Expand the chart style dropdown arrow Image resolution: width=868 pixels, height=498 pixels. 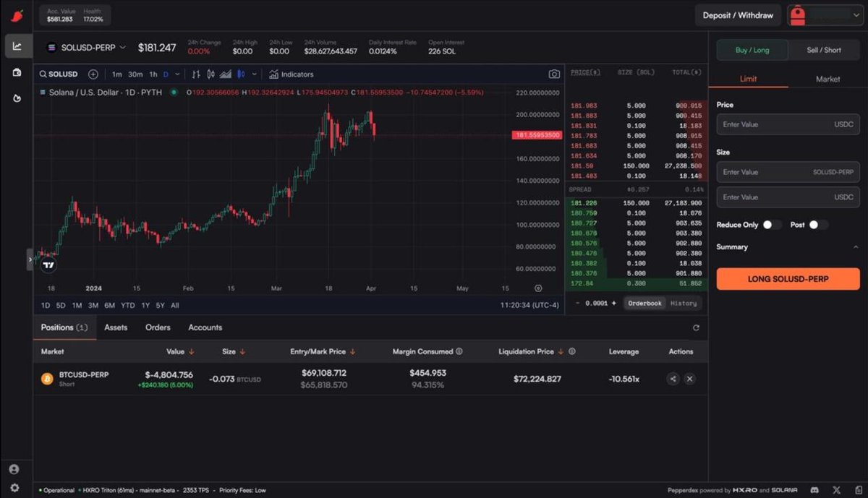click(x=256, y=74)
